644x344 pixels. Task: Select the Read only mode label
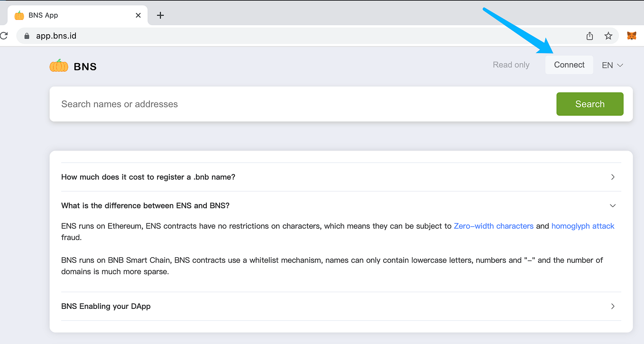click(x=511, y=65)
